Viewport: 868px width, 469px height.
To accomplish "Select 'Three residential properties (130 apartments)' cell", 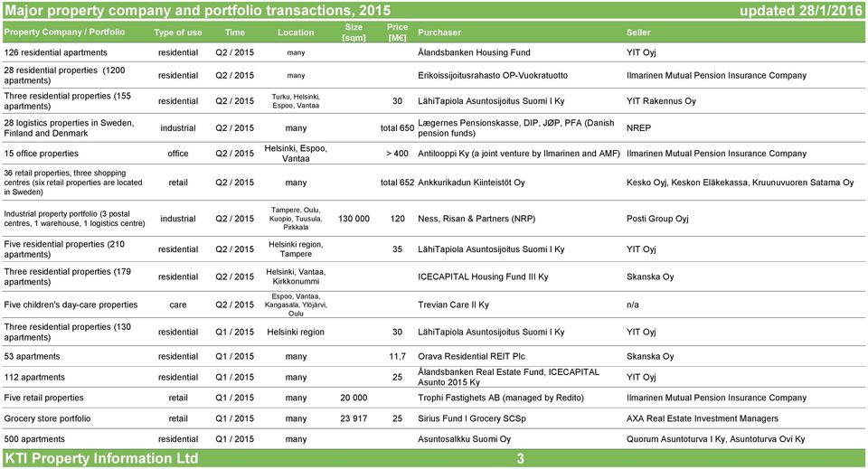I will tap(67, 332).
